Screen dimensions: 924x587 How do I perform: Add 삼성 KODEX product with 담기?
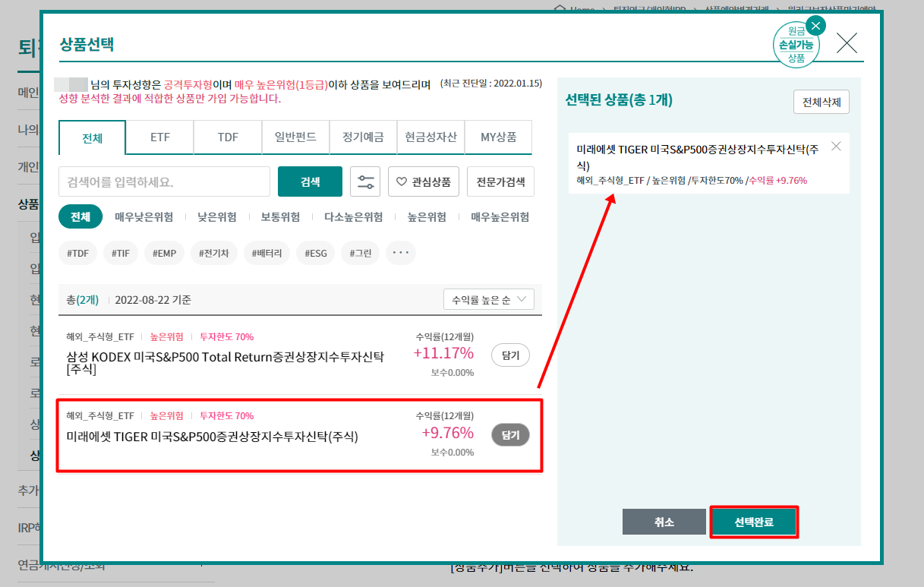[510, 355]
